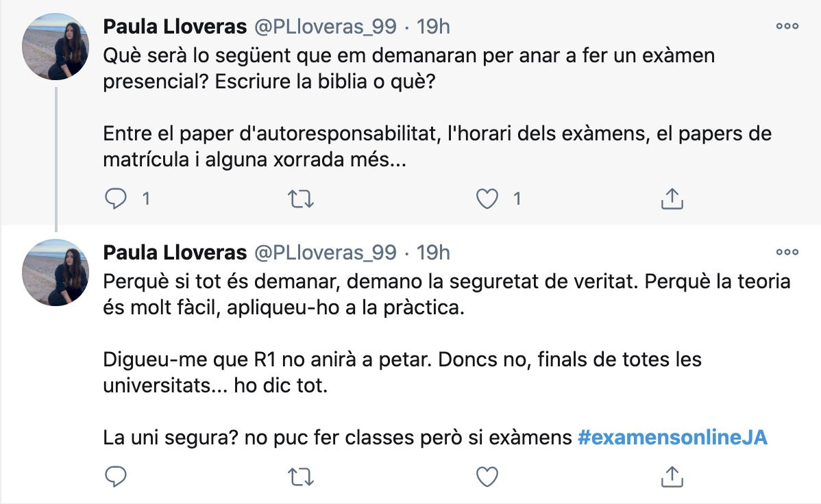The width and height of the screenshot is (821, 504).
Task: Reply to the second tweet with #examensonlineJA
Action: (x=116, y=477)
